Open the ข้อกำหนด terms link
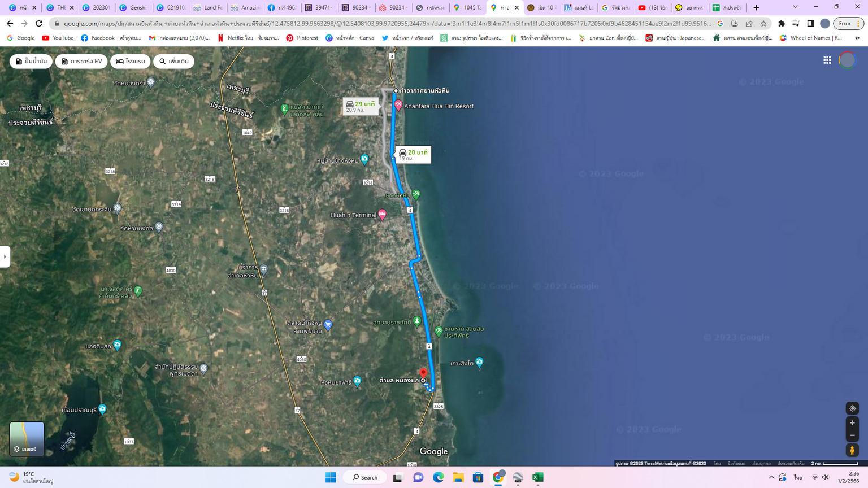This screenshot has width=868, height=488. [x=736, y=463]
